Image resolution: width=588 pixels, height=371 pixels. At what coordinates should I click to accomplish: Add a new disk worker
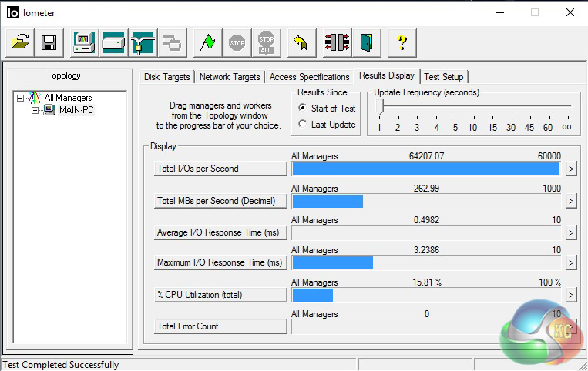[113, 42]
